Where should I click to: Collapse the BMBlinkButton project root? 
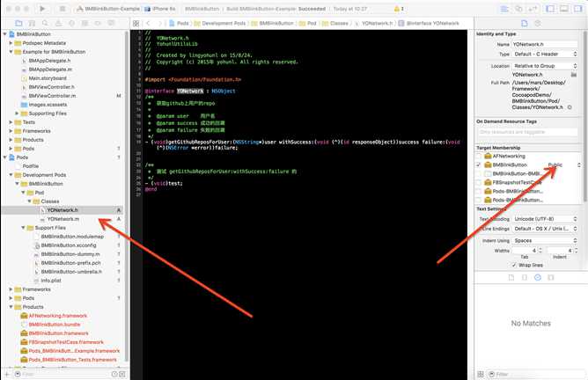pos(5,34)
